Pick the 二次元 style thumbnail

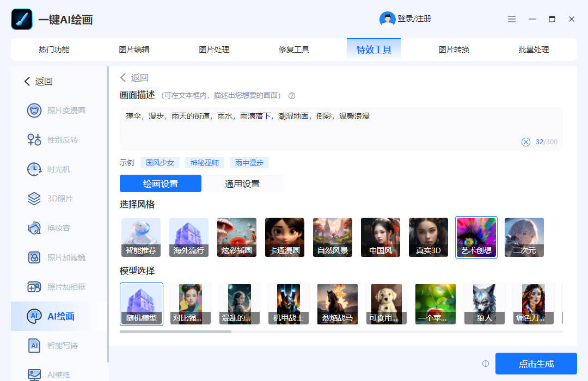[x=524, y=237]
